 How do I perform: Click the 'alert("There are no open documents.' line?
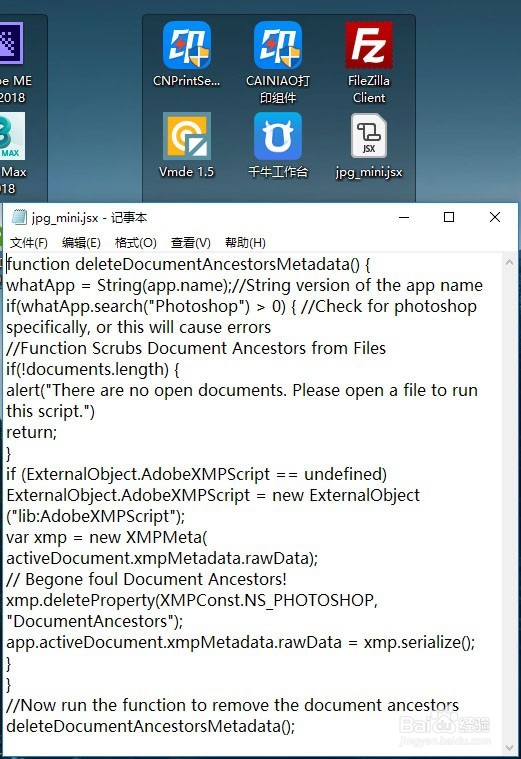[x=242, y=390]
